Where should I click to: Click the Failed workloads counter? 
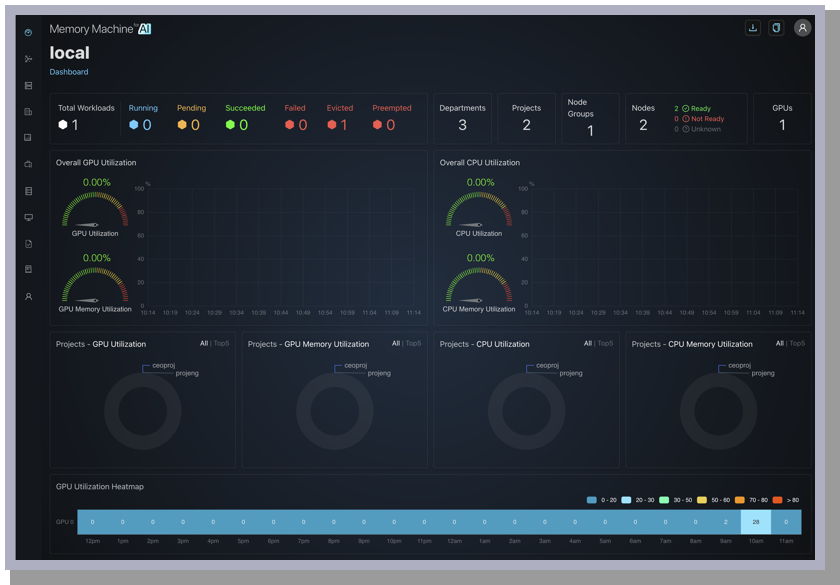pos(296,118)
